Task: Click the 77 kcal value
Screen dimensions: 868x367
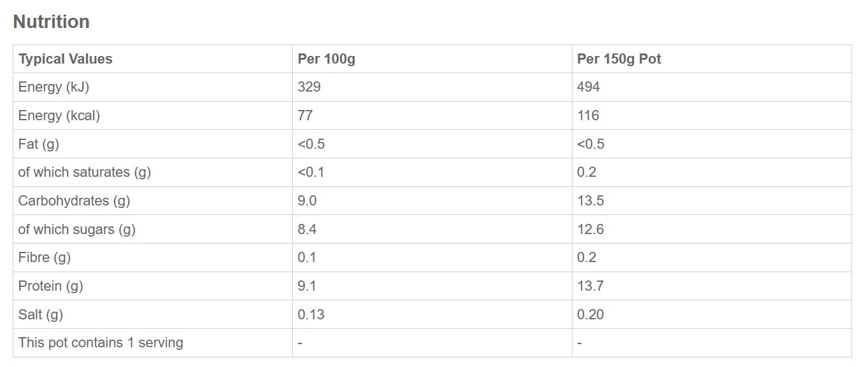Action: (305, 116)
